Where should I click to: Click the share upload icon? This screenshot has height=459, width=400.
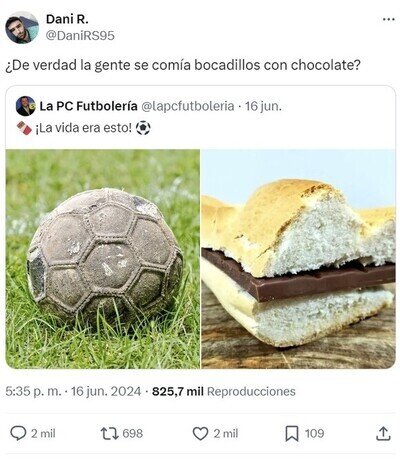383,433
